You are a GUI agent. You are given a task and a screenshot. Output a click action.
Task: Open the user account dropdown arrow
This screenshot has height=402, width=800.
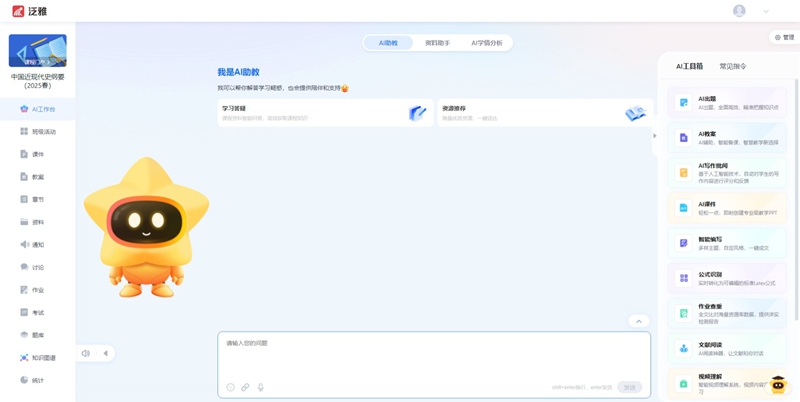(766, 11)
